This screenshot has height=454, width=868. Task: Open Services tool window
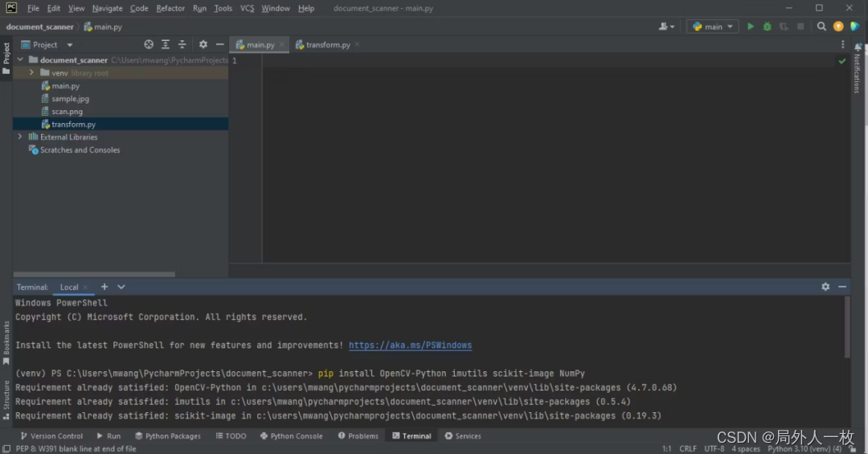tap(463, 436)
